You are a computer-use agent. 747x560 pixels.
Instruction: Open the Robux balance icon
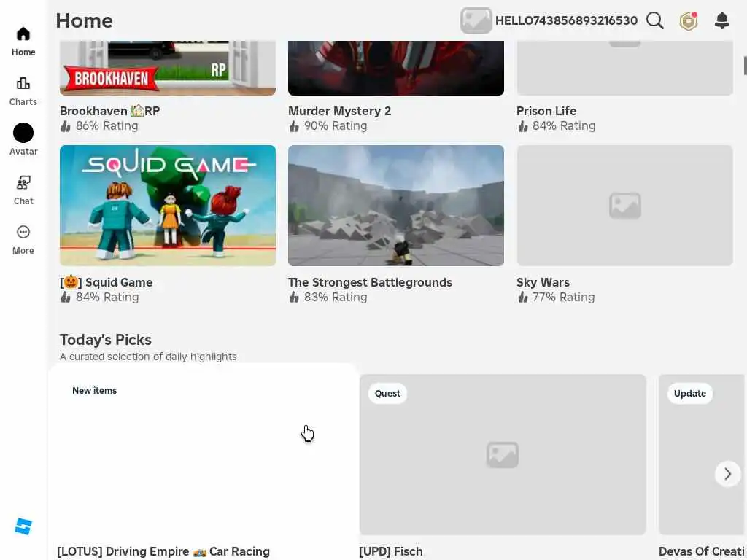[x=689, y=20]
